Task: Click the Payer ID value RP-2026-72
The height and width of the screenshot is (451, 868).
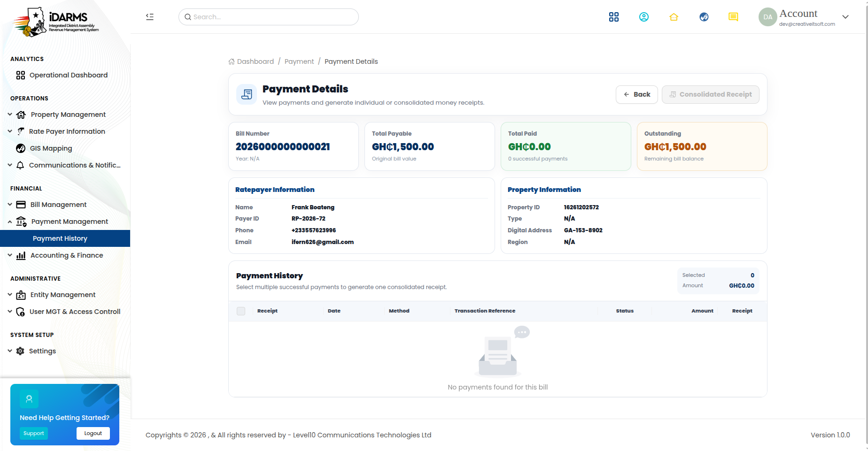Action: pos(309,219)
